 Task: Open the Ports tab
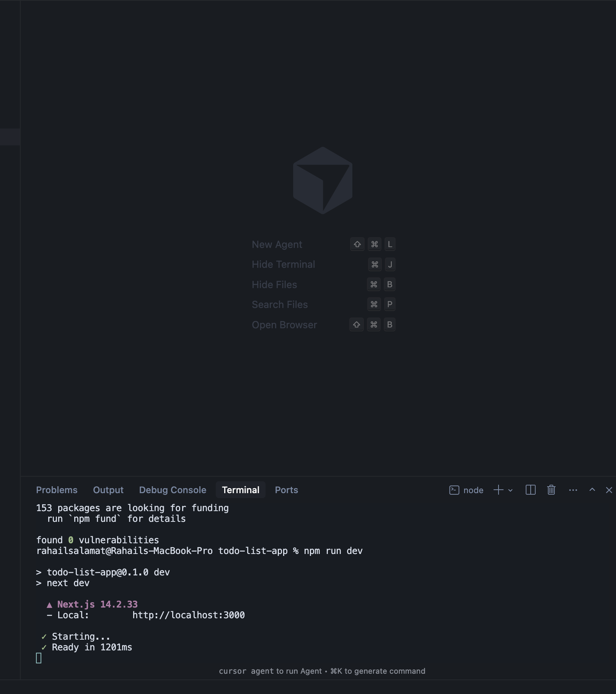click(286, 490)
